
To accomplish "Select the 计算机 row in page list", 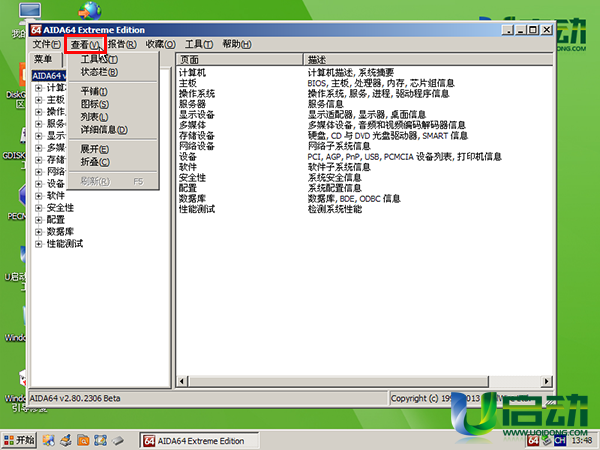I will [x=192, y=72].
